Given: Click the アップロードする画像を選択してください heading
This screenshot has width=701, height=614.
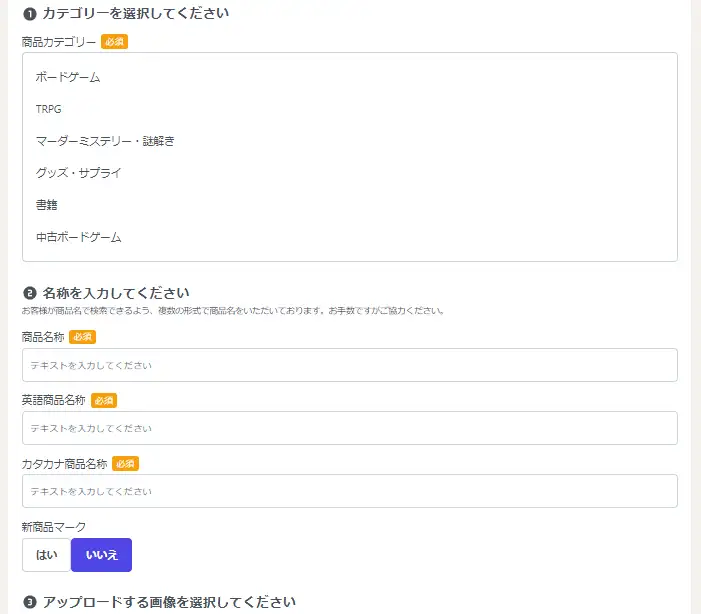Looking at the screenshot, I should (169, 603).
